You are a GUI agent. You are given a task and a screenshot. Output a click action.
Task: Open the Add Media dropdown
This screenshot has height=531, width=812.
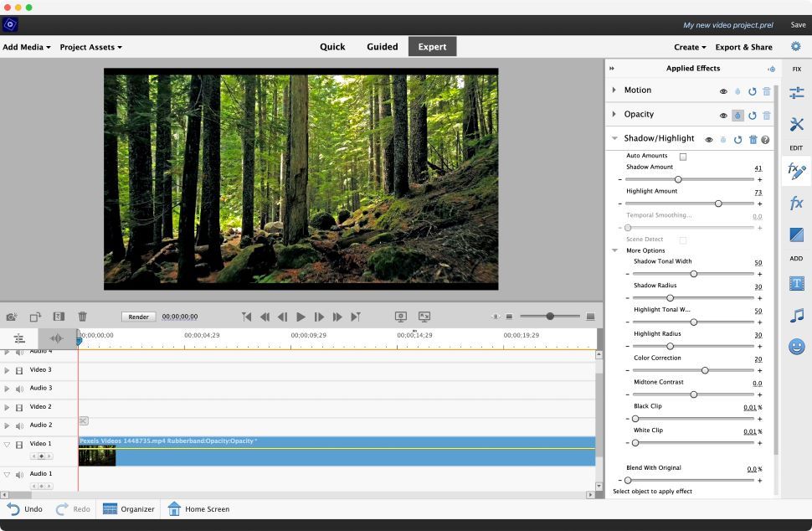pyautogui.click(x=25, y=47)
